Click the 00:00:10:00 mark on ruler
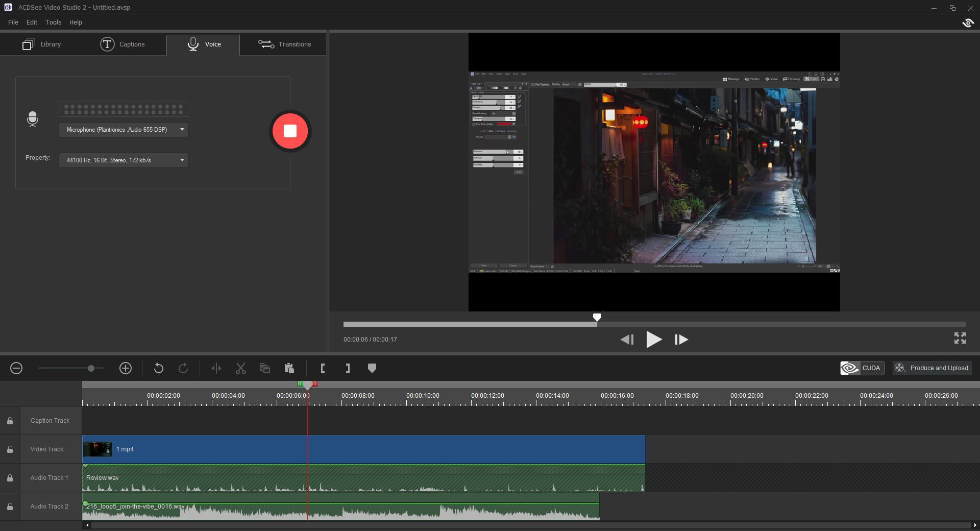Screen dimensions: 980x531 pyautogui.click(x=423, y=396)
